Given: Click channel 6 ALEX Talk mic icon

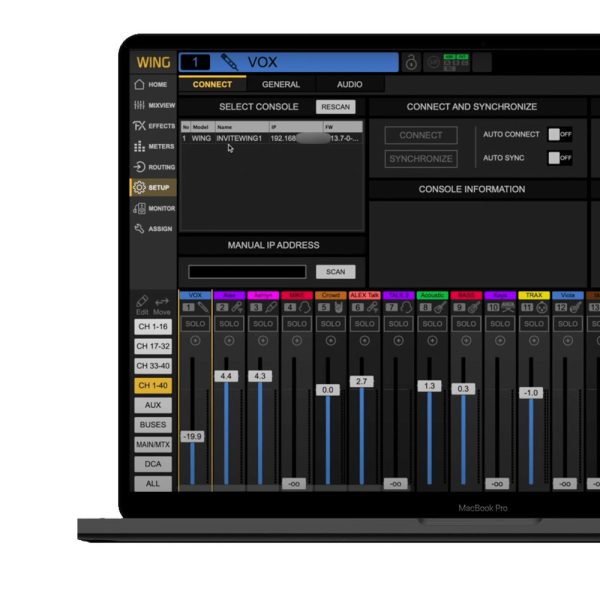Looking at the screenshot, I should point(373,307).
